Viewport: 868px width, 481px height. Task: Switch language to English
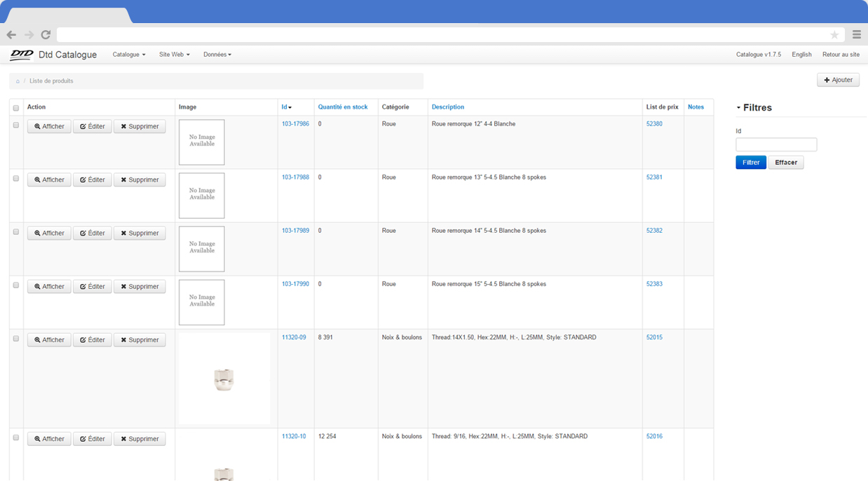tap(801, 55)
